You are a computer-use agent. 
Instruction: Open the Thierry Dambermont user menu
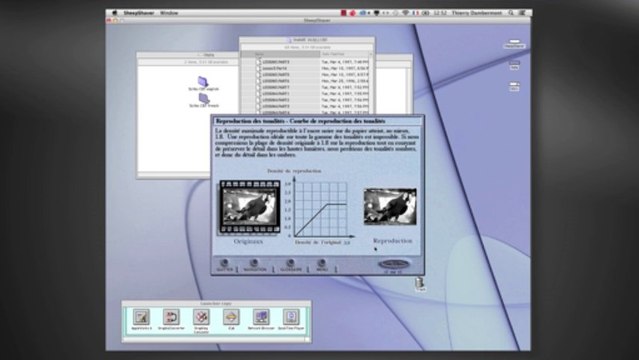[x=476, y=13]
